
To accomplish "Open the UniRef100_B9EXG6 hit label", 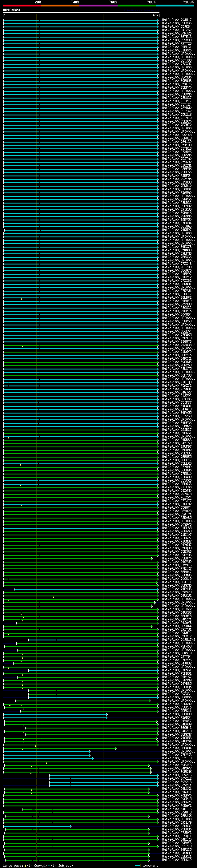I will coord(176,23).
